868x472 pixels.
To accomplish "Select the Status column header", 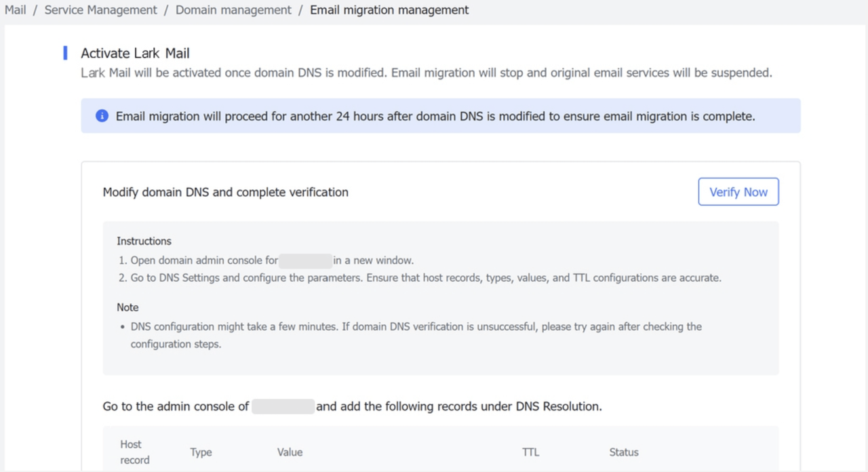I will pos(623,452).
